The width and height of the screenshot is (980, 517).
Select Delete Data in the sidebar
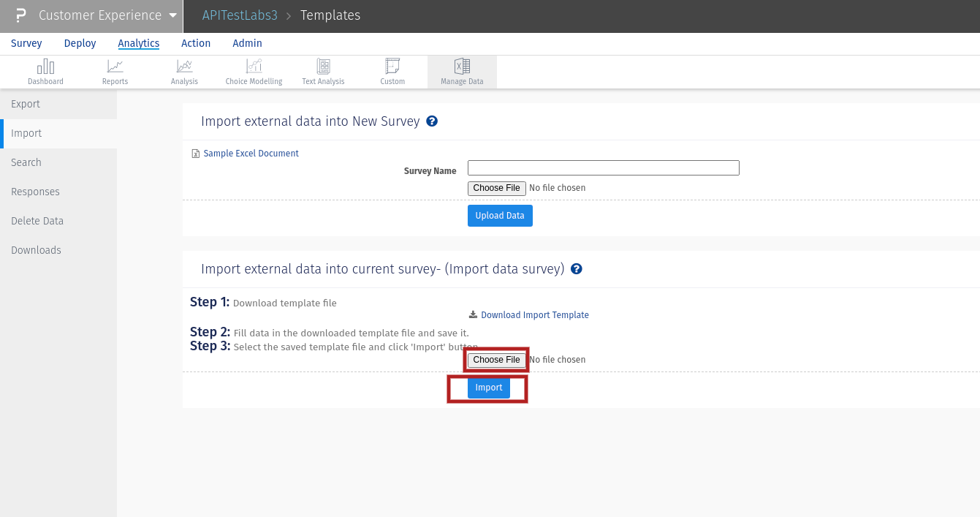pos(37,221)
